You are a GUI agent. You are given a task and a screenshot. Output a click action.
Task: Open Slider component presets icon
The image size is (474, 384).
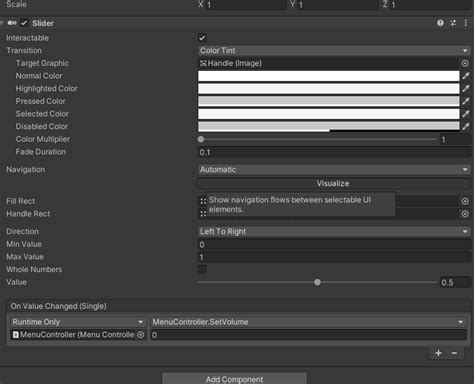pyautogui.click(x=453, y=23)
